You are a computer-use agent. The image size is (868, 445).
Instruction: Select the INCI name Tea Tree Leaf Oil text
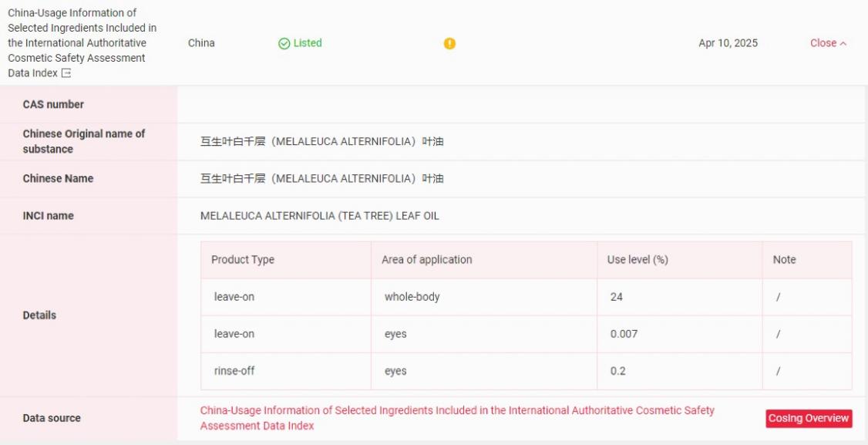[x=319, y=216]
